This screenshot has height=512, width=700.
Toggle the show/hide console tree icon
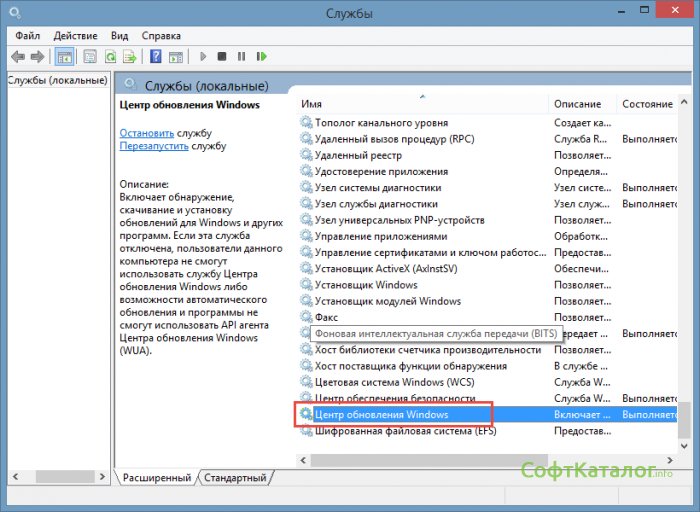click(x=64, y=57)
